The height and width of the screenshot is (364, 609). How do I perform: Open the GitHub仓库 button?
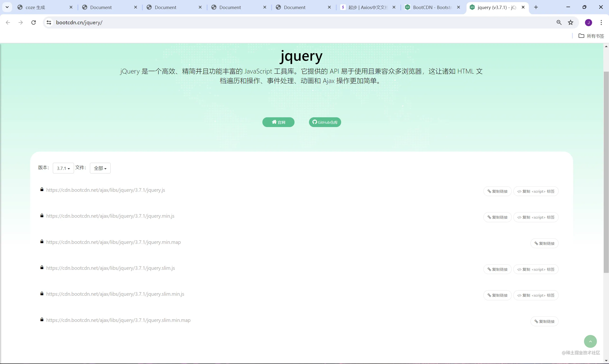(x=325, y=122)
